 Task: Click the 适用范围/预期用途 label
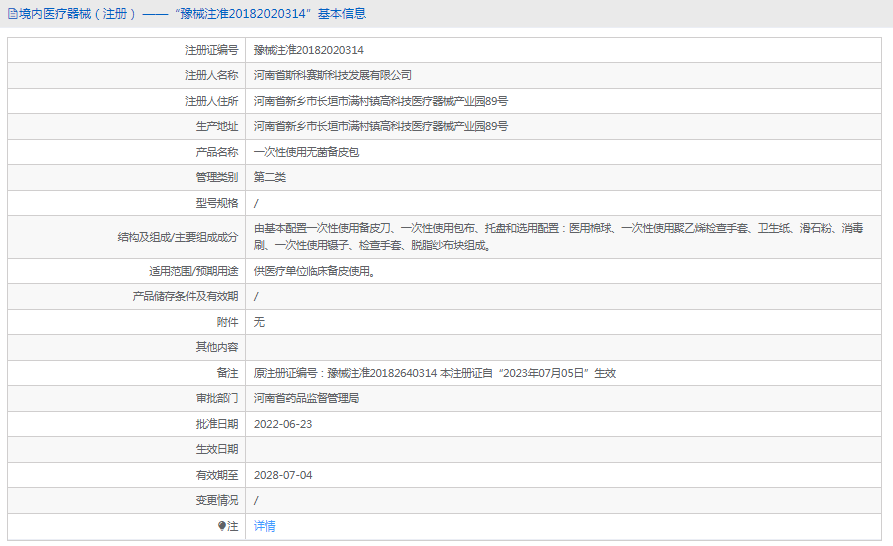tap(194, 271)
